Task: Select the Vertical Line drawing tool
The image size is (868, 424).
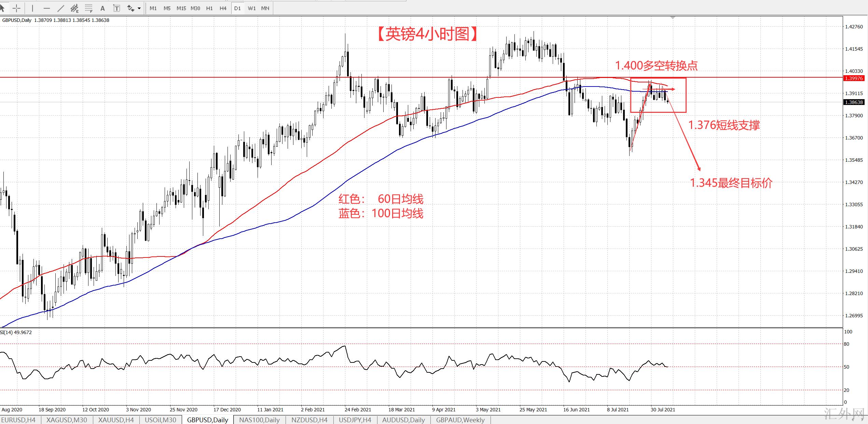Action: tap(32, 8)
